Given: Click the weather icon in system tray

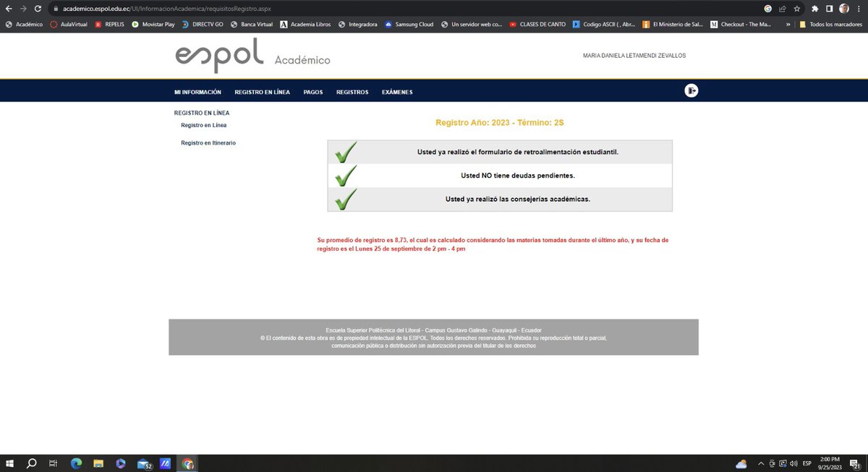Looking at the screenshot, I should [741, 463].
